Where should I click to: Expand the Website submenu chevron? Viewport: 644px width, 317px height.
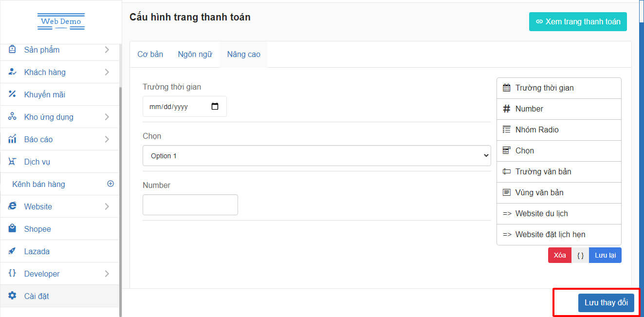[107, 206]
